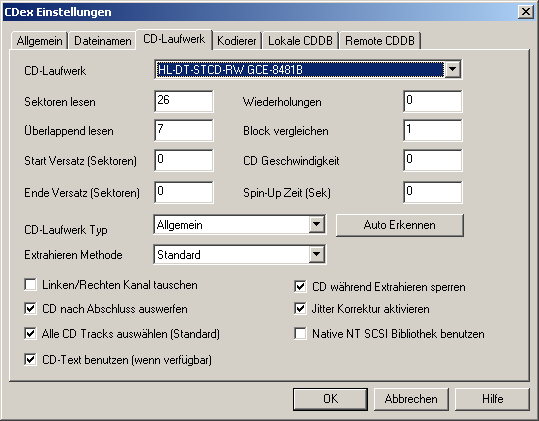Open Hilfe for this dialog
The width and height of the screenshot is (539, 421).
tap(492, 399)
